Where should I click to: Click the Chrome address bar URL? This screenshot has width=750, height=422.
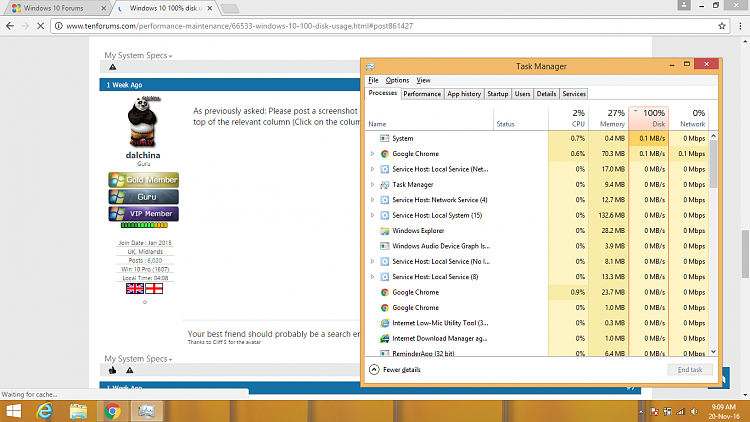239,26
